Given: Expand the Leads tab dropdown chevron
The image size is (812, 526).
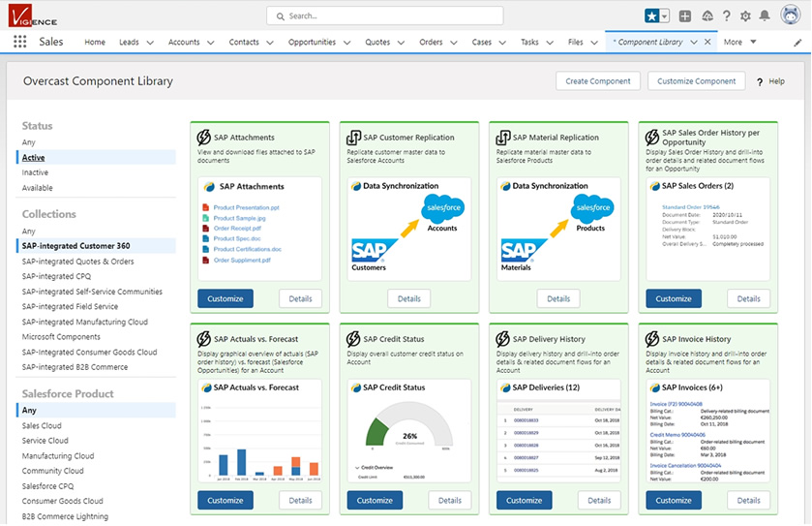Looking at the screenshot, I should tap(150, 43).
